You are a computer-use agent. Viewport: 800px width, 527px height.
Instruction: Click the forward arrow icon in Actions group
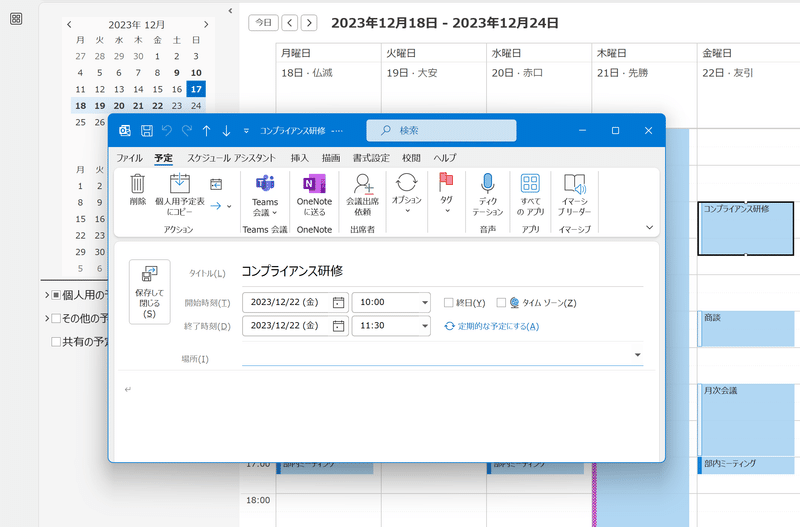pos(216,206)
